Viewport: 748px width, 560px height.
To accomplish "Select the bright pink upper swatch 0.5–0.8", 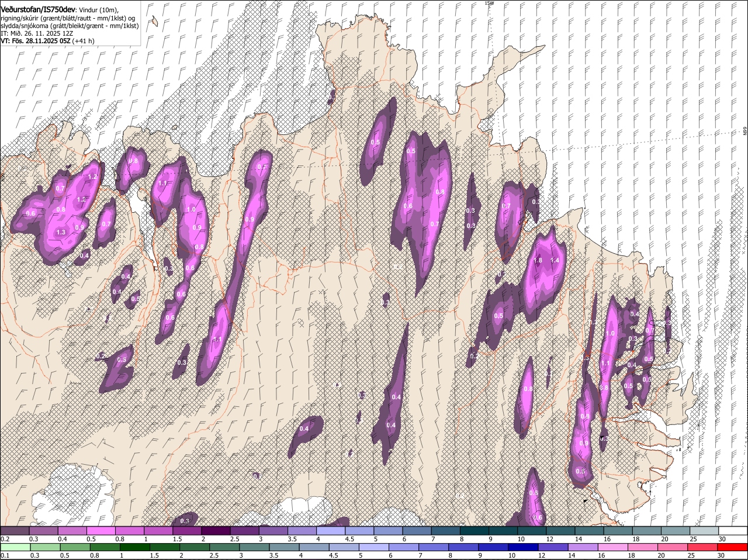I will coord(102,531).
